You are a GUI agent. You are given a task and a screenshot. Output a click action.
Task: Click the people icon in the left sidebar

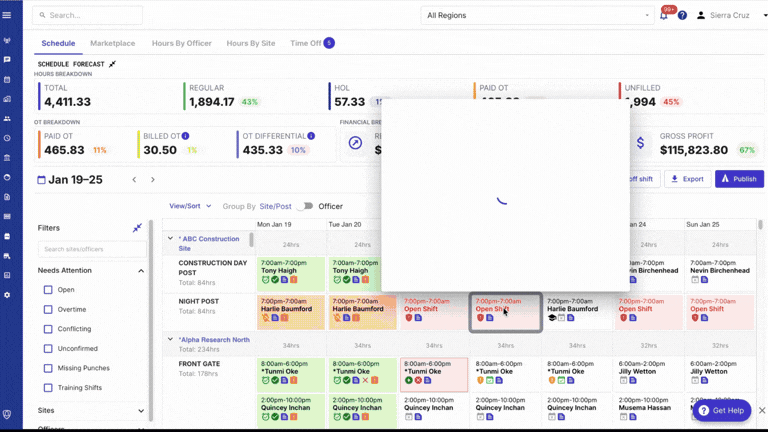tap(7, 119)
